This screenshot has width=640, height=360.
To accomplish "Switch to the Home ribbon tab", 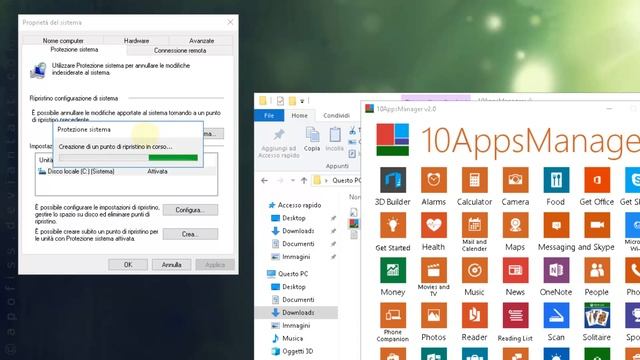I will tap(299, 116).
